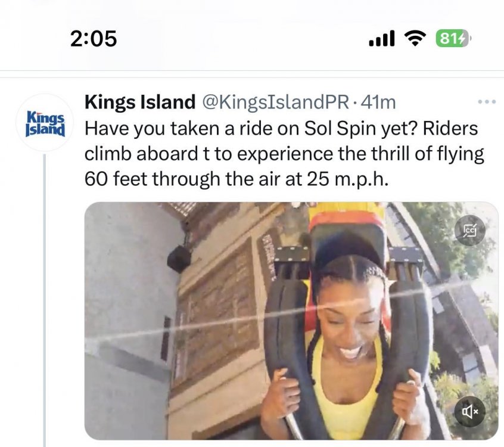Open the three-dot more options menu
Image resolution: width=504 pixels, height=447 pixels.
click(x=487, y=103)
